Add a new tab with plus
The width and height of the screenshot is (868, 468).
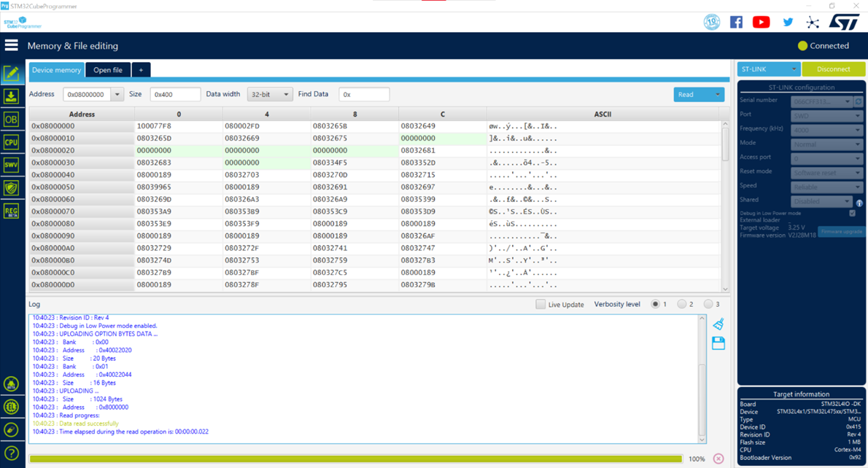(142, 70)
